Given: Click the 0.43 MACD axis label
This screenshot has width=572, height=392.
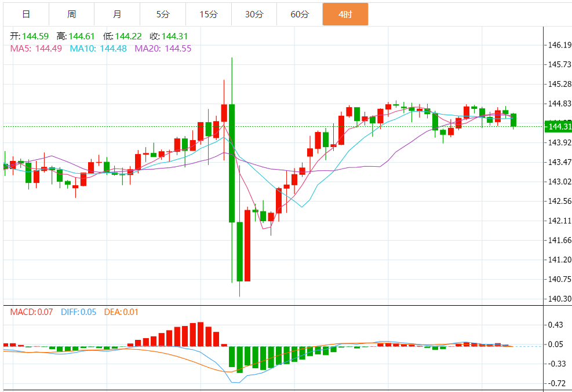Looking at the screenshot, I should click(x=556, y=325).
